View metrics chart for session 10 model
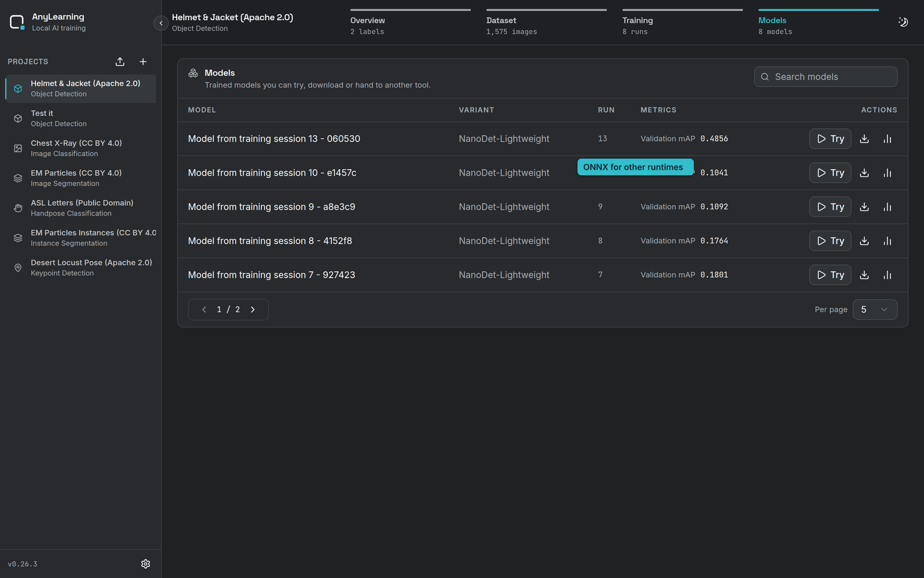924x578 pixels. point(888,173)
